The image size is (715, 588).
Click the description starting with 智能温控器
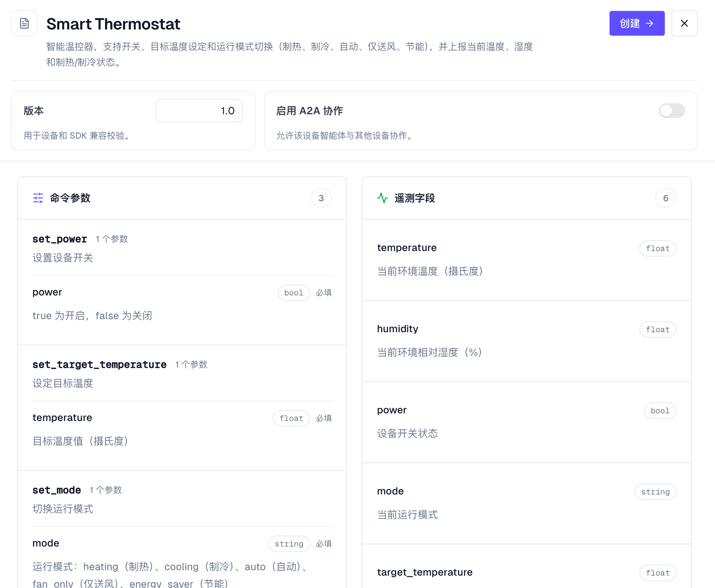coord(289,54)
